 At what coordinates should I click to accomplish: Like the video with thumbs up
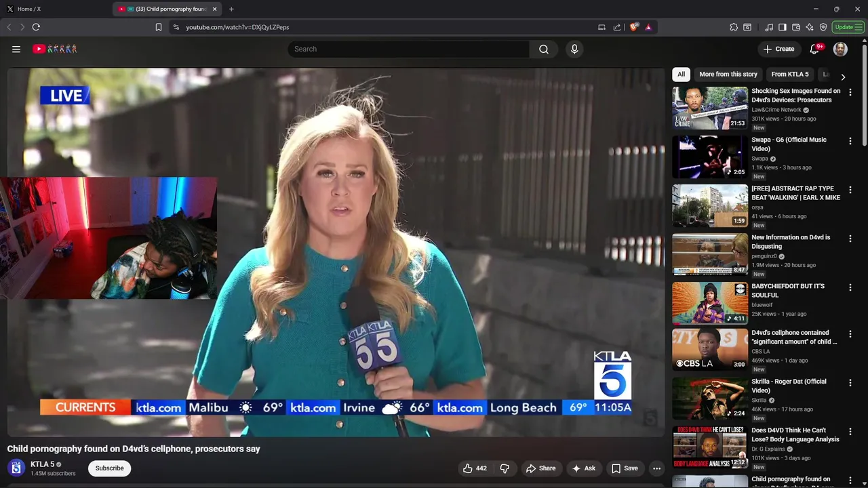coord(475,468)
